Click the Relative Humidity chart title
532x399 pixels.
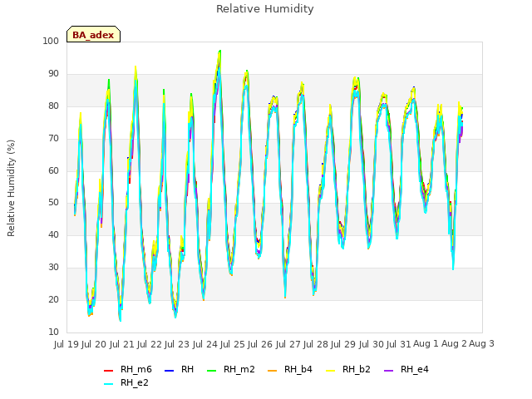pos(265,9)
